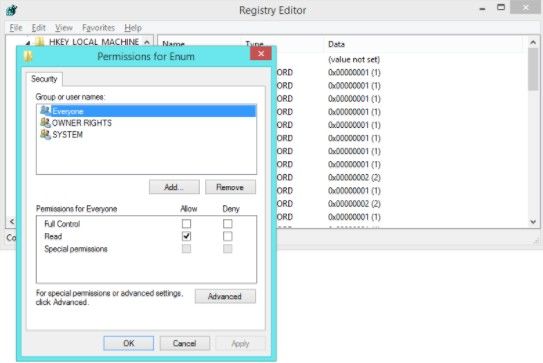Click the first 0x00000002 (2) data value
This screenshot has width=543, height=363.
pos(354,177)
